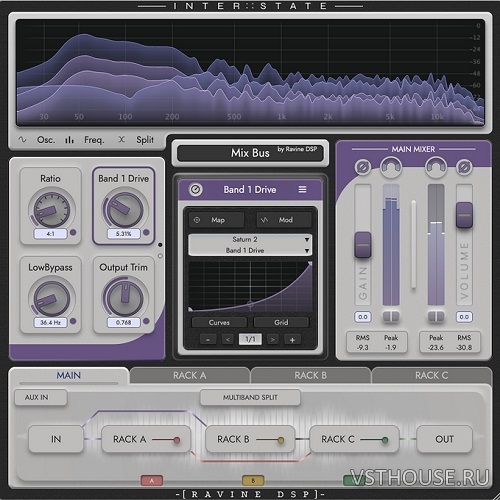Screen dimensions: 500x500
Task: Click the 5.31% drive value field
Action: tap(124, 234)
